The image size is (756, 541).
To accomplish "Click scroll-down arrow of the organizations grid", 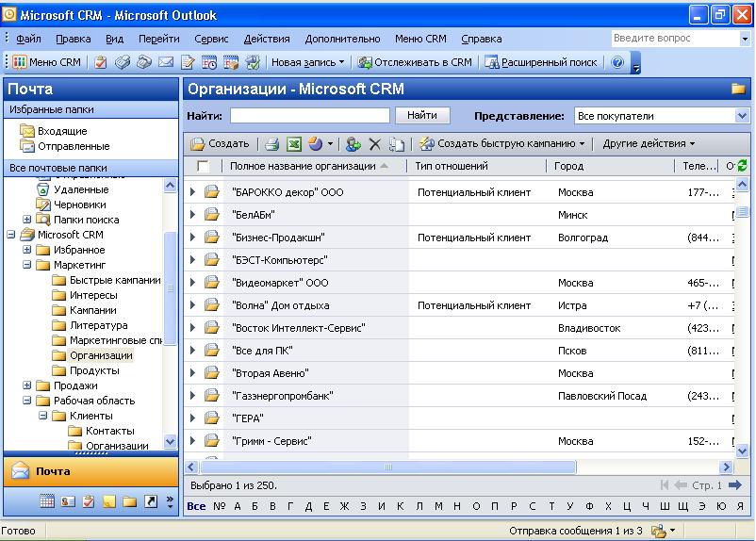I will (742, 451).
